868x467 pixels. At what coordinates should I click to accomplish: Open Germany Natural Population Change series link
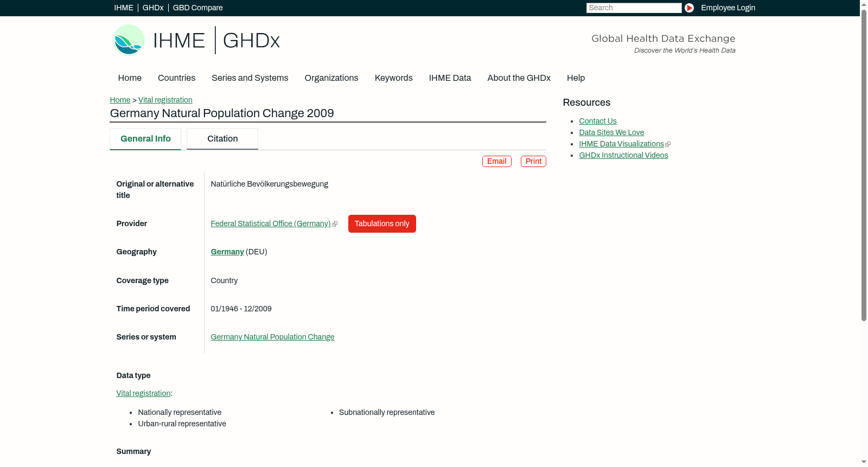click(x=272, y=337)
